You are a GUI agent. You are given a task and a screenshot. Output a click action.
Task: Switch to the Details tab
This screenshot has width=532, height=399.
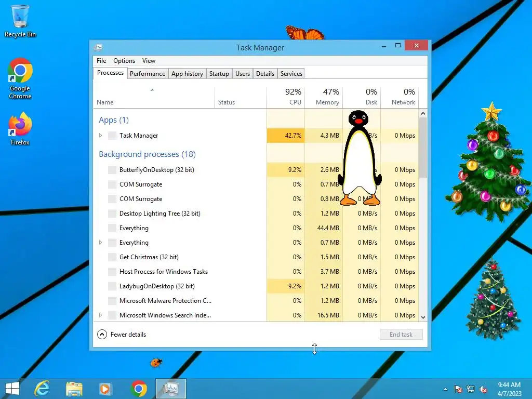tap(265, 74)
